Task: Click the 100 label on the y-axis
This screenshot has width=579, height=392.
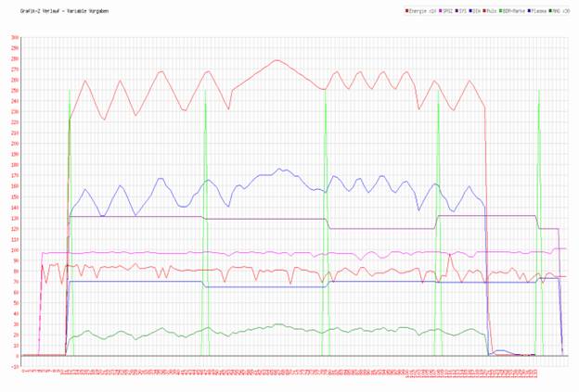Action: 15,250
